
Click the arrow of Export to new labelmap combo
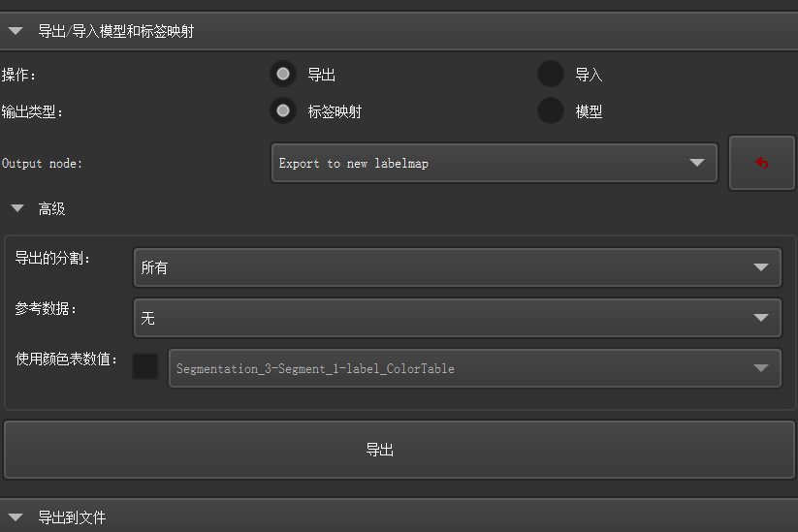tap(696, 163)
